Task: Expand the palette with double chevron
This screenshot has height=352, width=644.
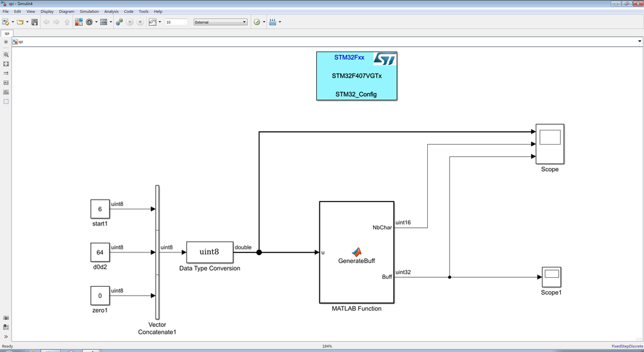Action: point(6,336)
